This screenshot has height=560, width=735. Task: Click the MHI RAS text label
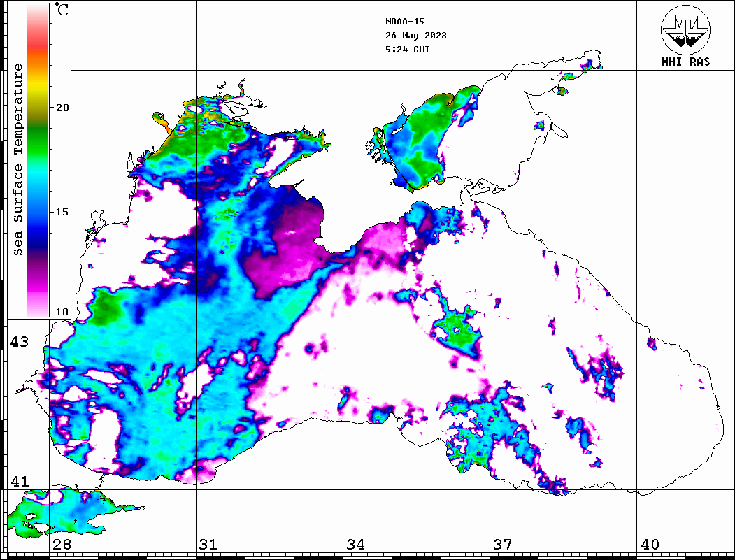(x=686, y=62)
